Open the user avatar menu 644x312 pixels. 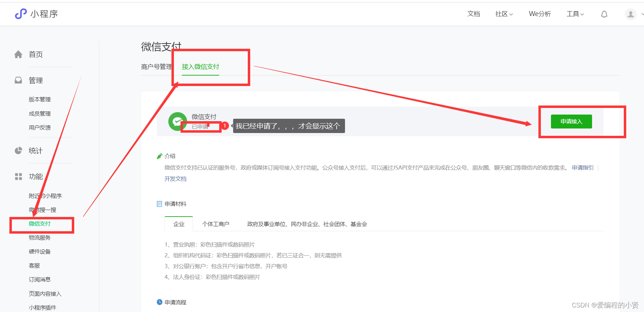(630, 14)
